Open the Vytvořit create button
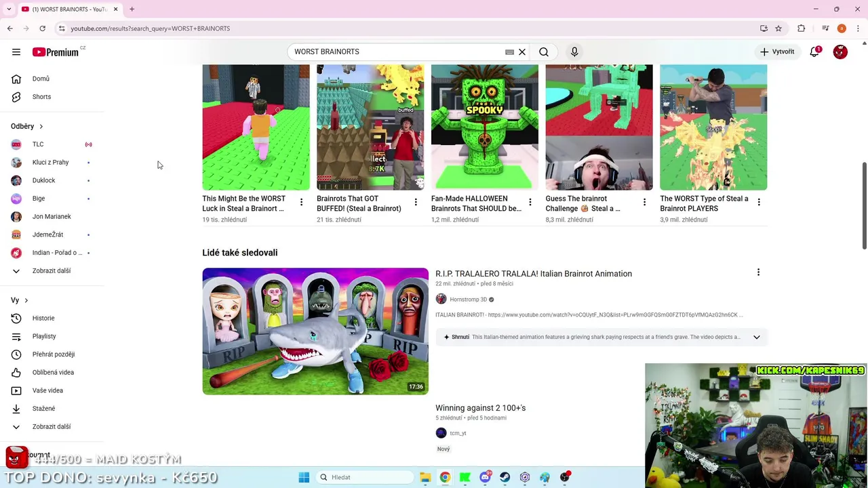The width and height of the screenshot is (868, 488). tap(777, 52)
